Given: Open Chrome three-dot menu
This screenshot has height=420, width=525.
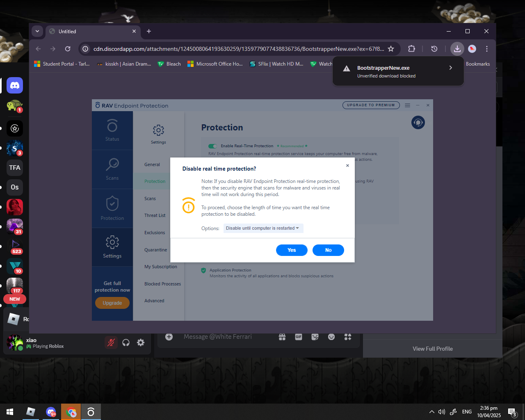Looking at the screenshot, I should [487, 49].
